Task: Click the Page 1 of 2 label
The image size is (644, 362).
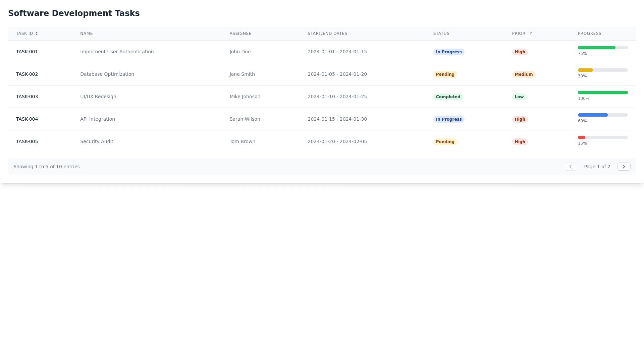Action: tap(597, 167)
